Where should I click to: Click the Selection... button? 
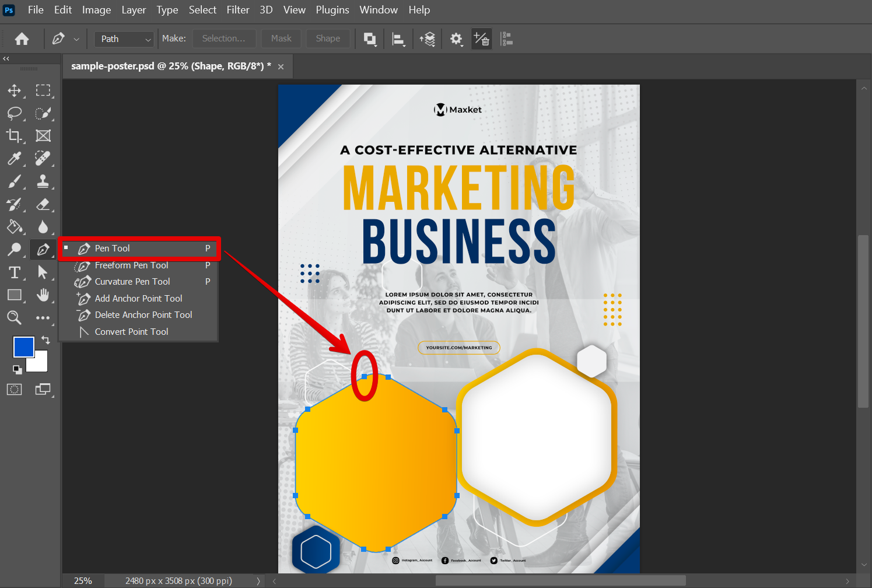pyautogui.click(x=223, y=38)
